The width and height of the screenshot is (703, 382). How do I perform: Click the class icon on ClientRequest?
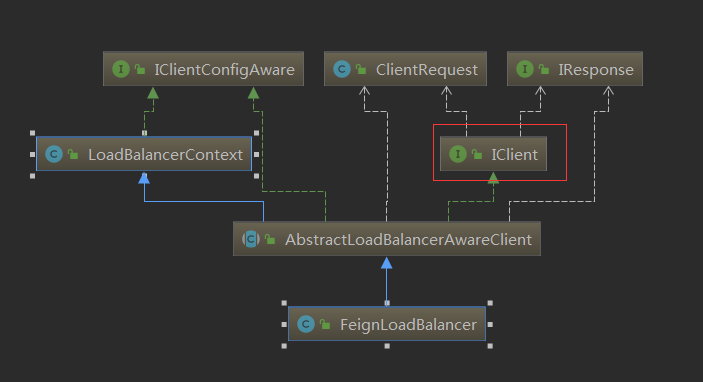(x=342, y=69)
